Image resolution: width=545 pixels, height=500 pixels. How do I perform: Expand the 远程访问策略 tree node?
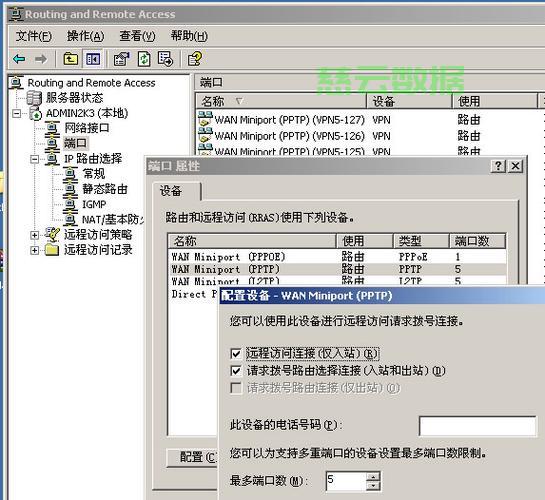tap(34, 235)
